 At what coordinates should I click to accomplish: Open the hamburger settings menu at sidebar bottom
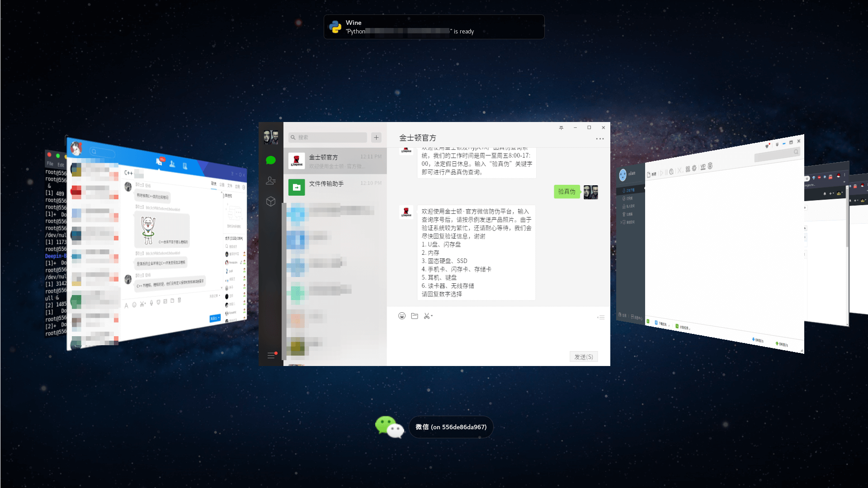coord(271,356)
